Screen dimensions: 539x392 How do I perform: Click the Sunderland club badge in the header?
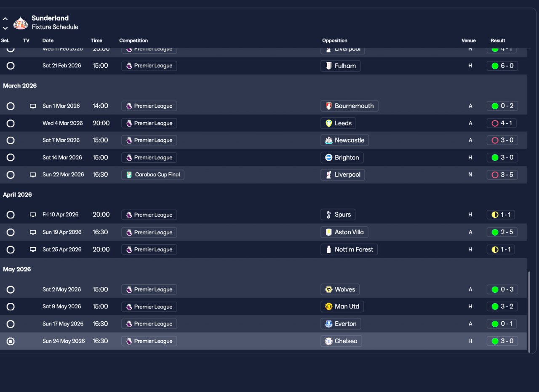point(20,23)
